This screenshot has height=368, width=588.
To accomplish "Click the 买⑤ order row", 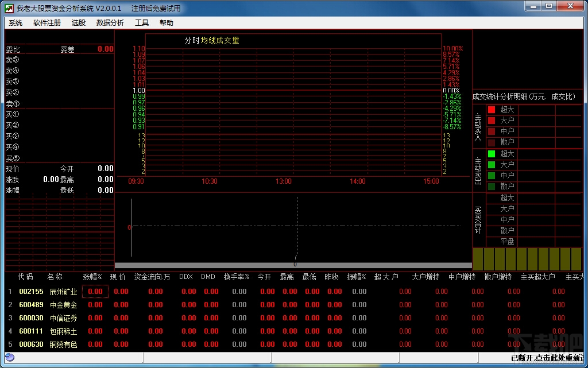I will 60,158.
